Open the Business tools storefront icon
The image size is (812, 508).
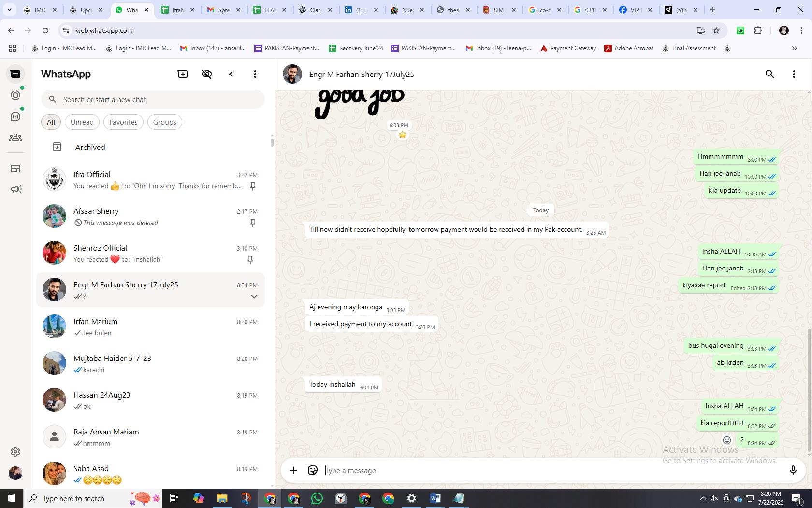coord(15,168)
